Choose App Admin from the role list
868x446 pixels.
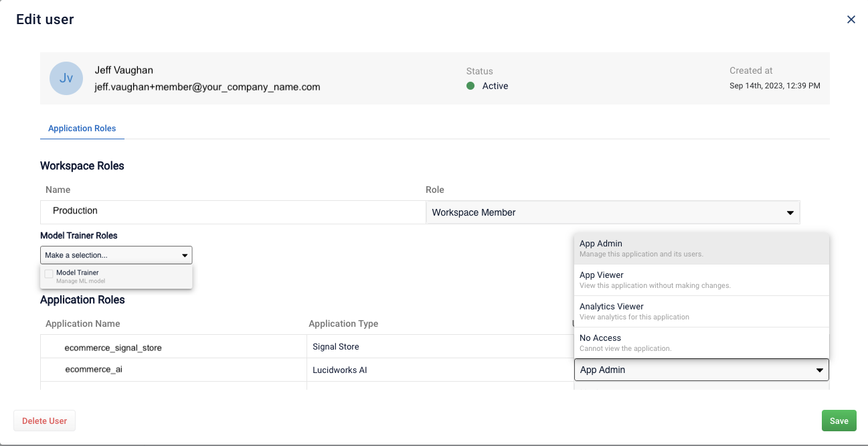point(701,248)
